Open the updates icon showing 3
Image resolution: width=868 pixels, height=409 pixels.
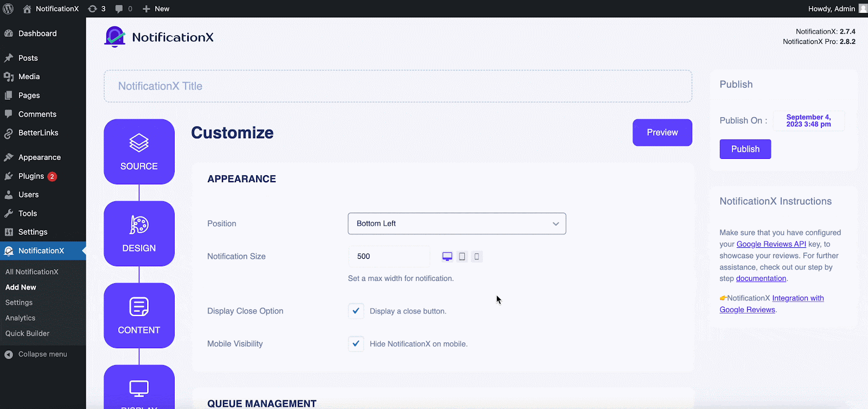(97, 9)
